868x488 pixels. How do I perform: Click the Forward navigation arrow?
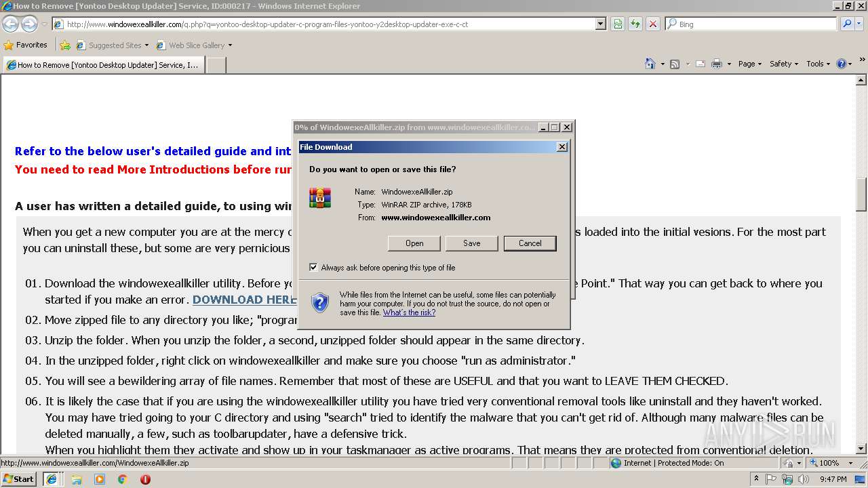[29, 24]
